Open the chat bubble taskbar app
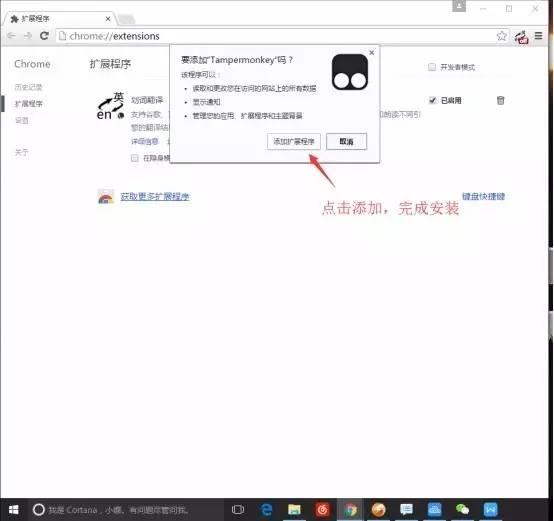Image resolution: width=554 pixels, height=521 pixels. (406, 510)
